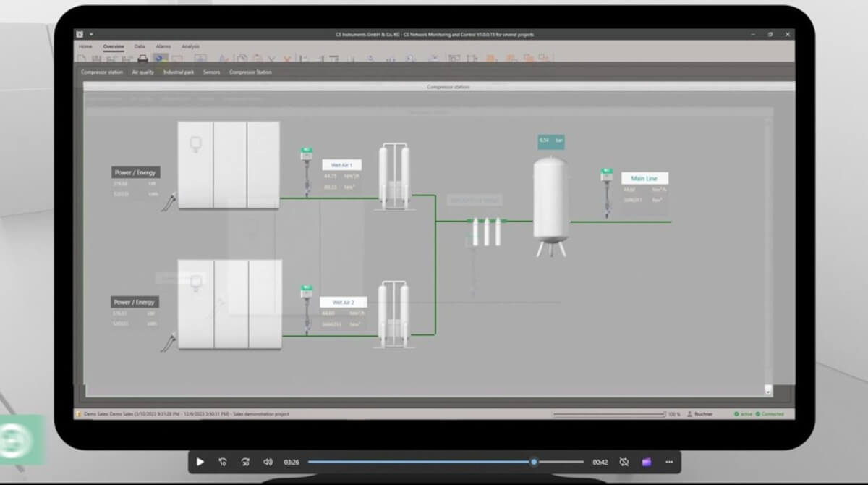
Task: Click the video seek bar handle
Action: tap(534, 462)
